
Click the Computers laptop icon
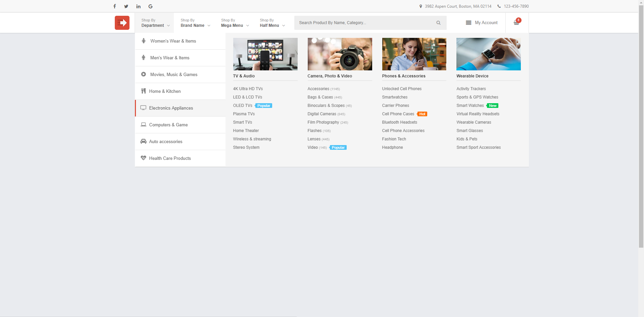tap(143, 125)
